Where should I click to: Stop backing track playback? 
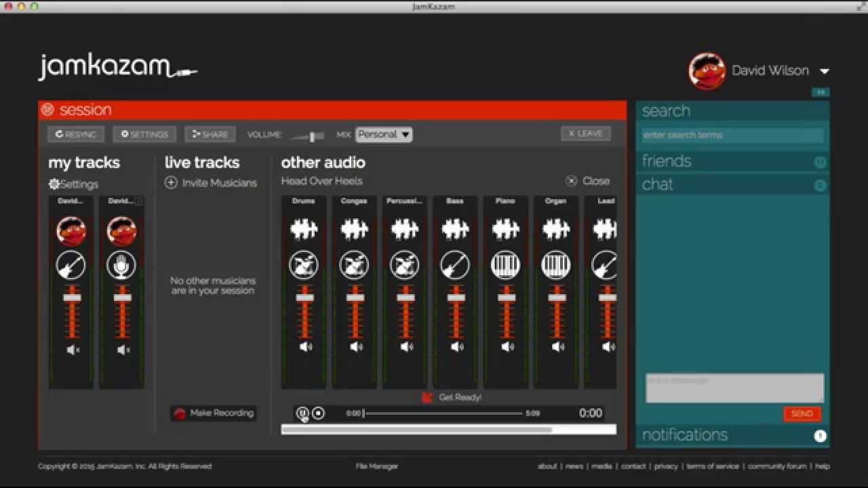click(319, 413)
